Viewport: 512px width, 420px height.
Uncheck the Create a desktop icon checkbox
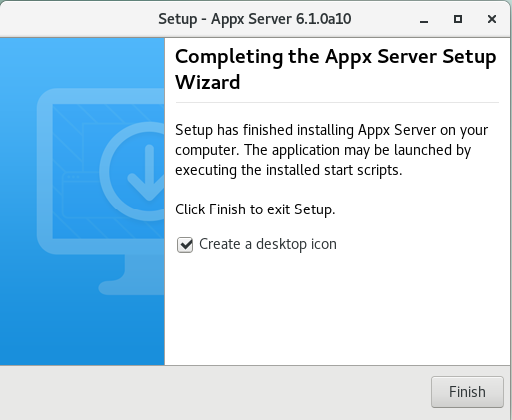point(185,245)
